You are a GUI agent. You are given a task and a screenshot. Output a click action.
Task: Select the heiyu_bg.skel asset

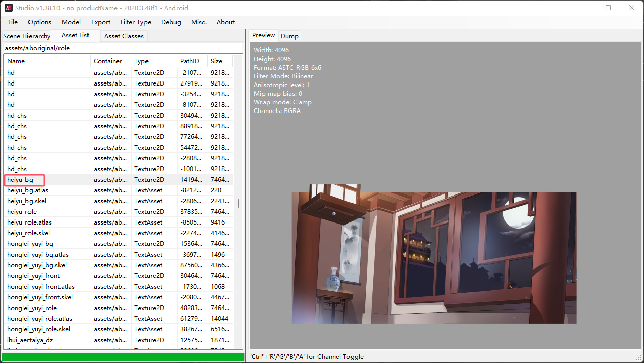point(119,201)
